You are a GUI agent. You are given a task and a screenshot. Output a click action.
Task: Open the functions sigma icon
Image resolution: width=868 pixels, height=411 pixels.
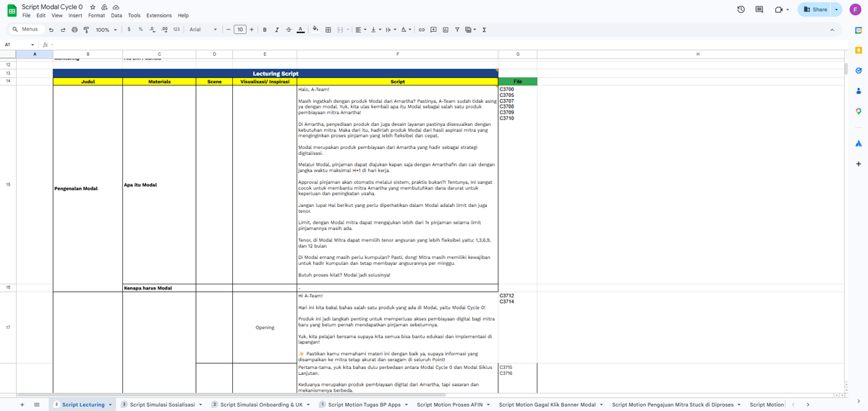[x=484, y=30]
